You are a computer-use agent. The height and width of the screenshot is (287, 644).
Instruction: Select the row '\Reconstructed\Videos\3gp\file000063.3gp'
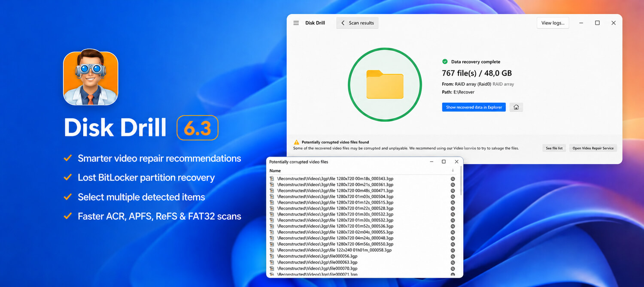(363, 262)
